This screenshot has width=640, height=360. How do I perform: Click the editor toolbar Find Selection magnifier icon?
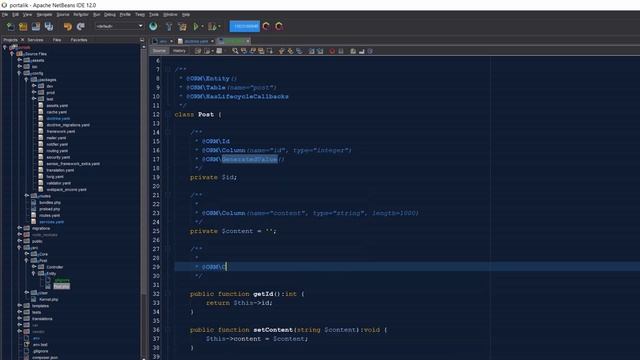(235, 51)
